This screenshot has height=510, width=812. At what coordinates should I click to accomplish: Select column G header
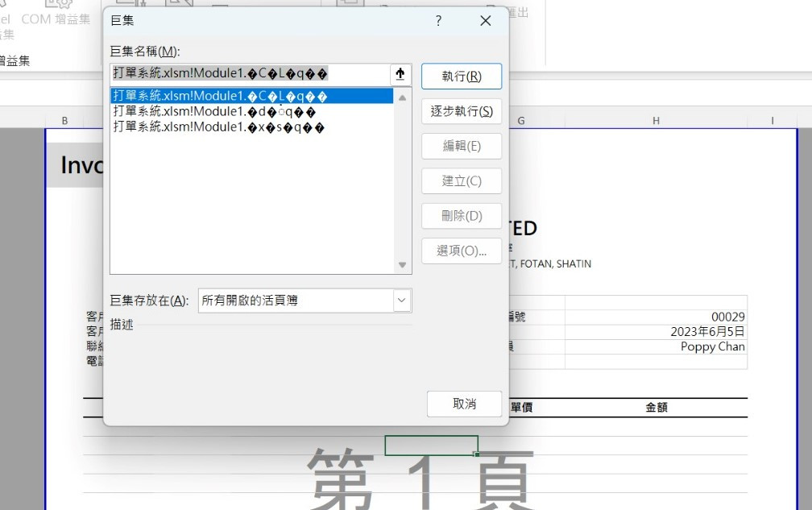point(521,121)
